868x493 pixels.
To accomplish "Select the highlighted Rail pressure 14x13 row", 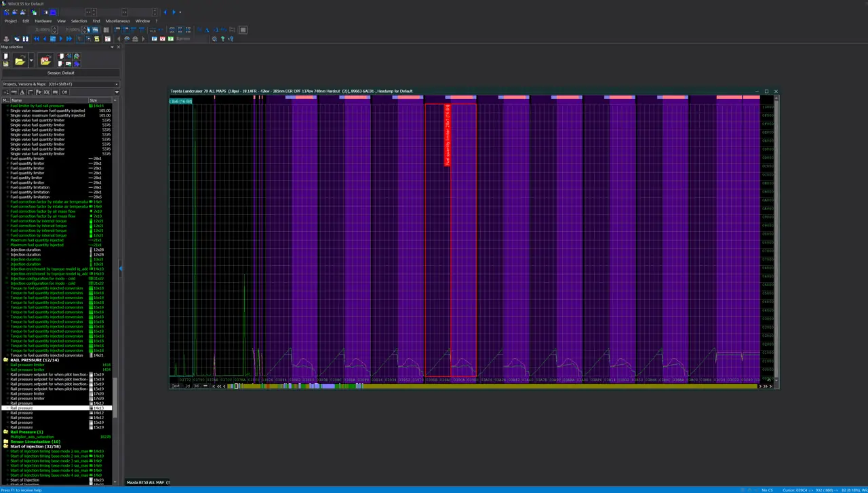I will 58,408.
